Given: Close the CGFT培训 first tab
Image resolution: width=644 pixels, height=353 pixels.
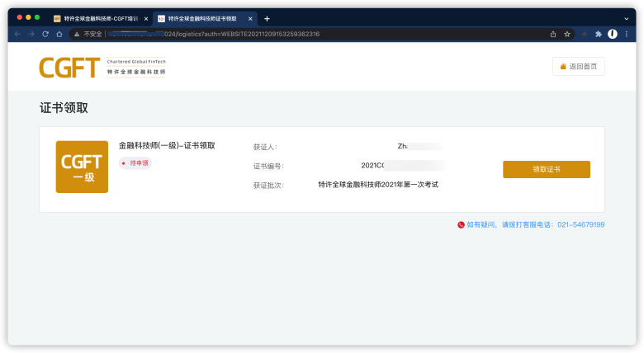Looking at the screenshot, I should [x=146, y=19].
